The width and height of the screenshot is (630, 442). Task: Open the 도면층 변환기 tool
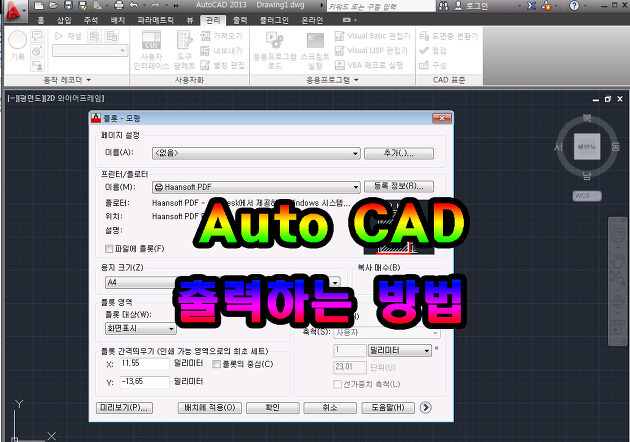449,36
